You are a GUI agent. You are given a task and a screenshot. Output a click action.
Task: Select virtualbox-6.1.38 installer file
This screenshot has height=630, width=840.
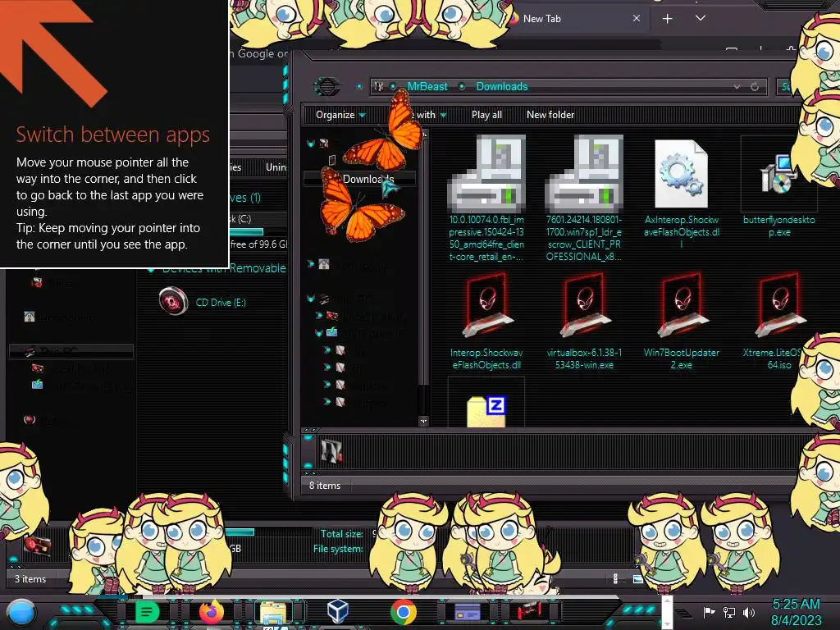point(584,322)
